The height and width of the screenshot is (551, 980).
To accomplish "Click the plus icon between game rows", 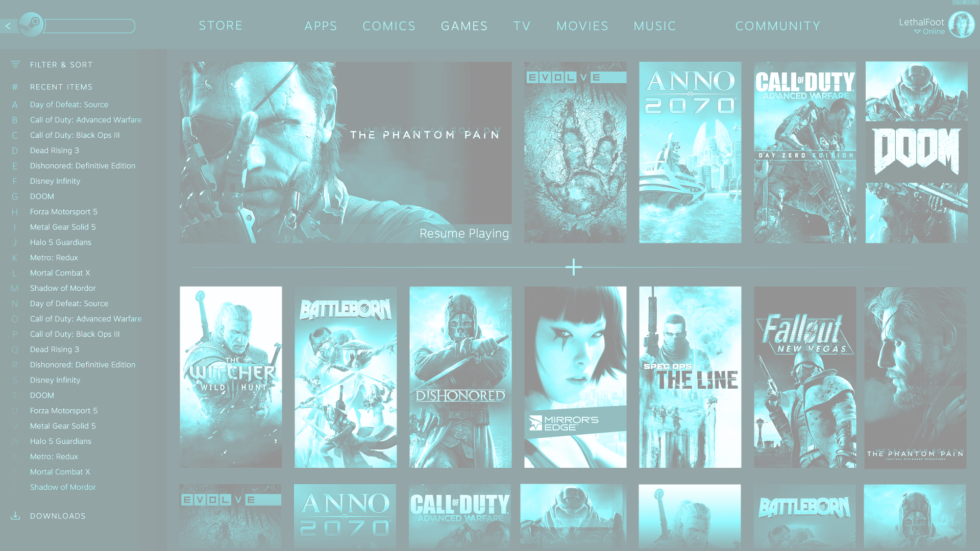I will (574, 268).
